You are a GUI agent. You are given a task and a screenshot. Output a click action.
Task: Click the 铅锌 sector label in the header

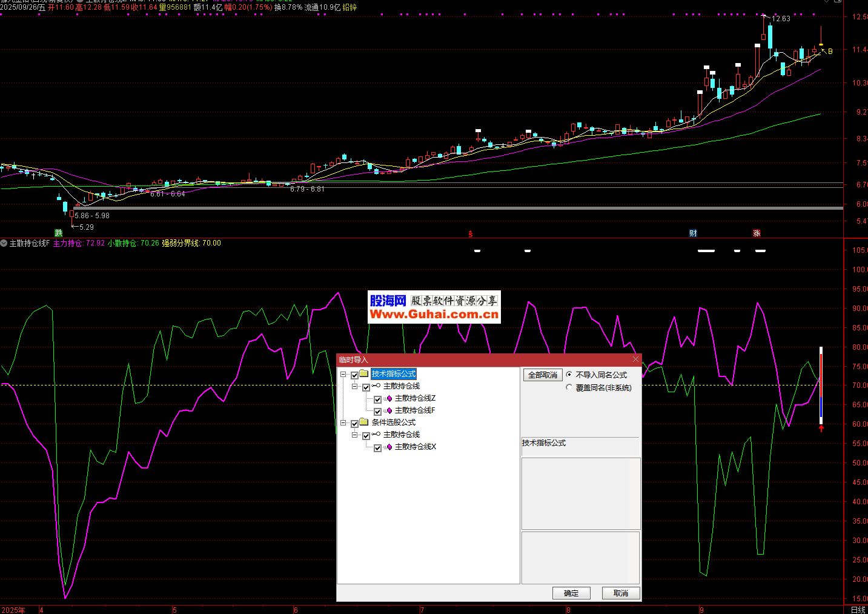point(350,7)
